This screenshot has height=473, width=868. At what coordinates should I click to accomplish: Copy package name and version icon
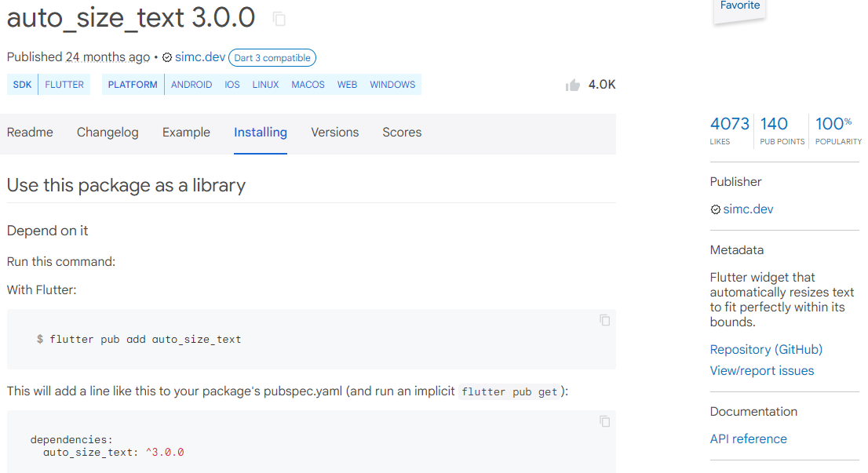pyautogui.click(x=279, y=18)
